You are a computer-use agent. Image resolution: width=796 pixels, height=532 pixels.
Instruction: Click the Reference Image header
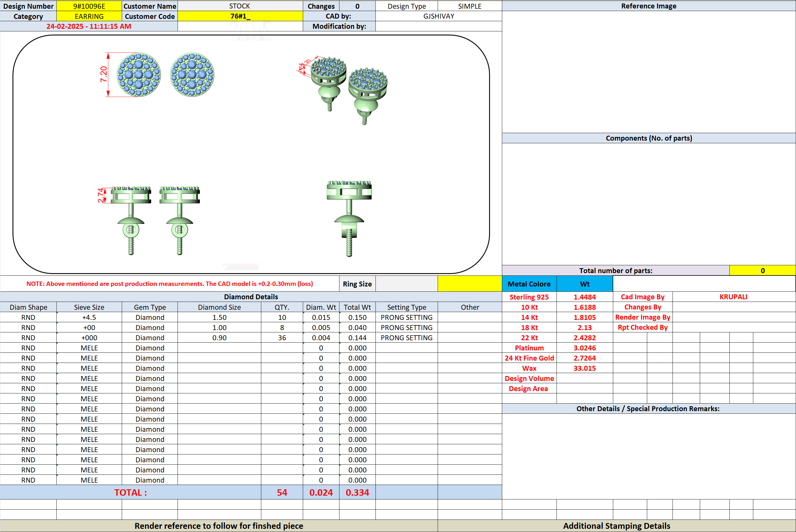click(649, 6)
